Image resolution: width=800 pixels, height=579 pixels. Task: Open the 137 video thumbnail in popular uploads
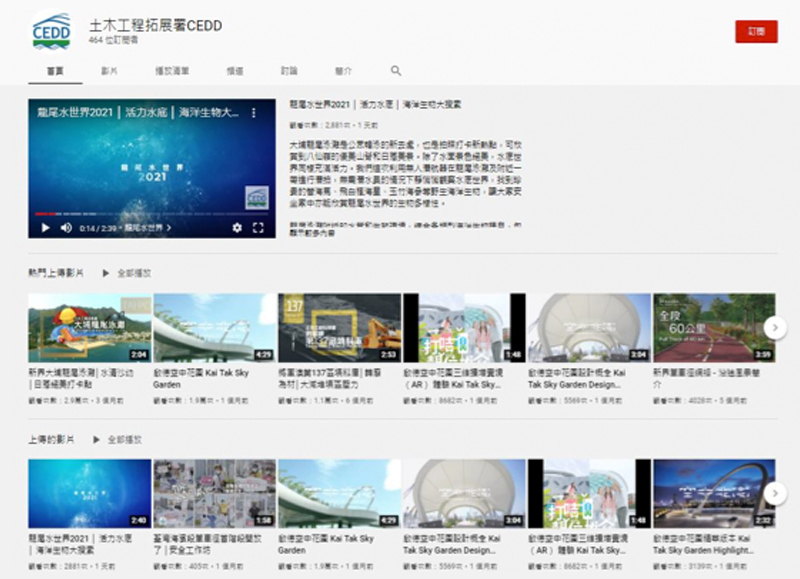click(x=339, y=327)
